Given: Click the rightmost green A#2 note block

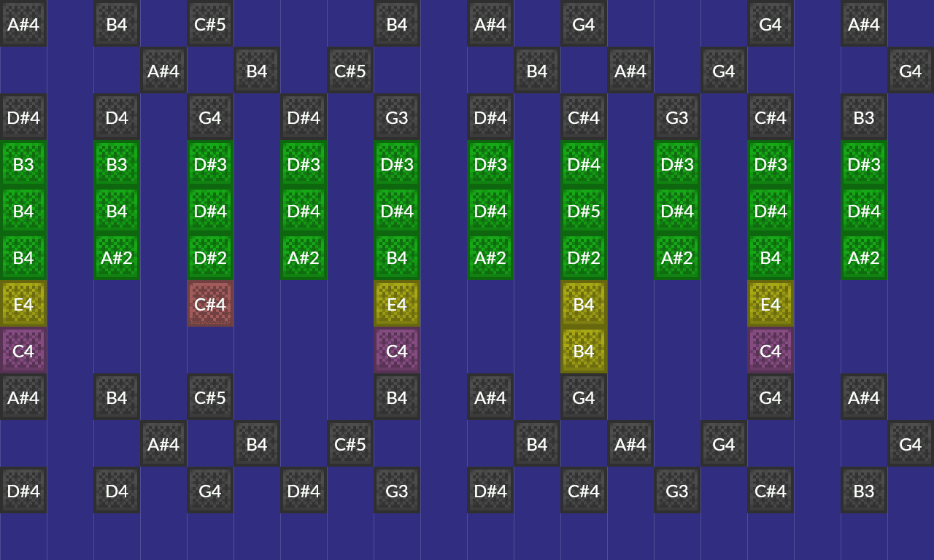Looking at the screenshot, I should tap(864, 257).
